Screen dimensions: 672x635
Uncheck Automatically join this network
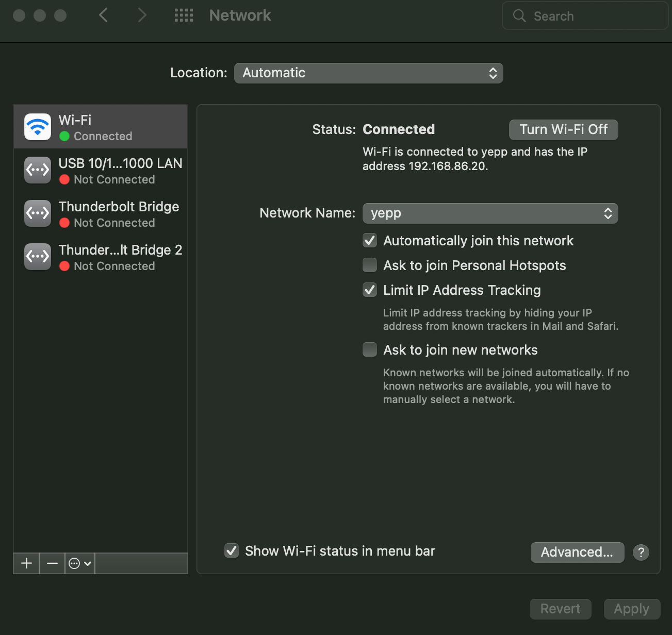(370, 241)
